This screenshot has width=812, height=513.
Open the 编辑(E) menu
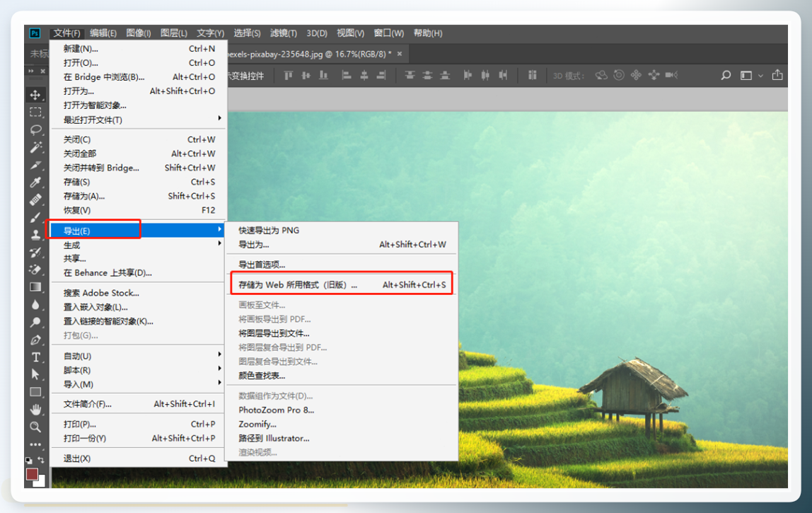tap(103, 33)
